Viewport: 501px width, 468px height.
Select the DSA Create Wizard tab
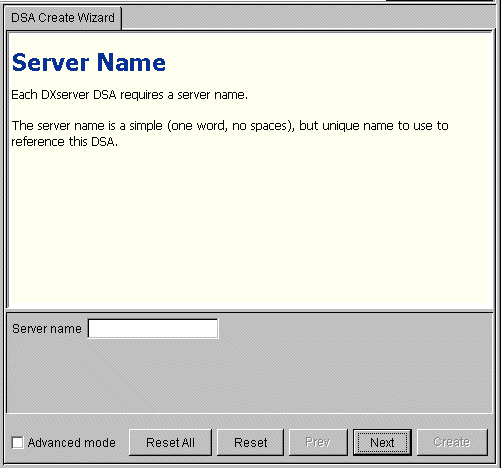point(63,18)
